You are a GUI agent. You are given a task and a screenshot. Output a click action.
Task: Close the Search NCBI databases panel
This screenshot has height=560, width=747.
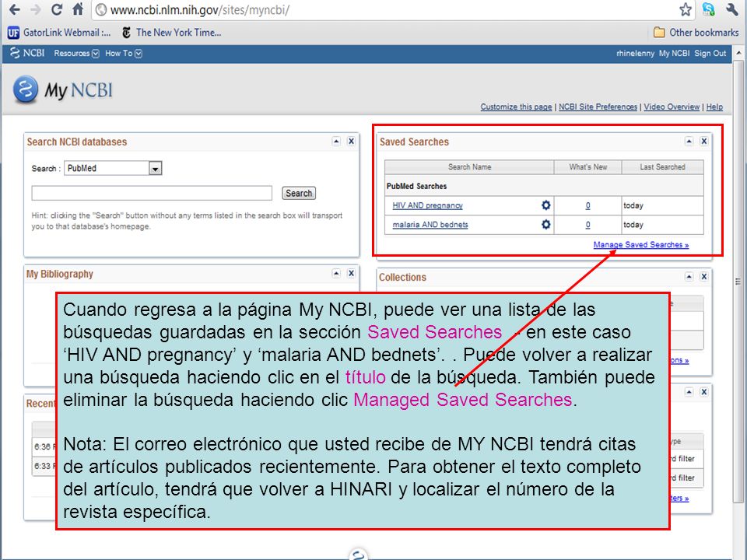click(x=351, y=141)
